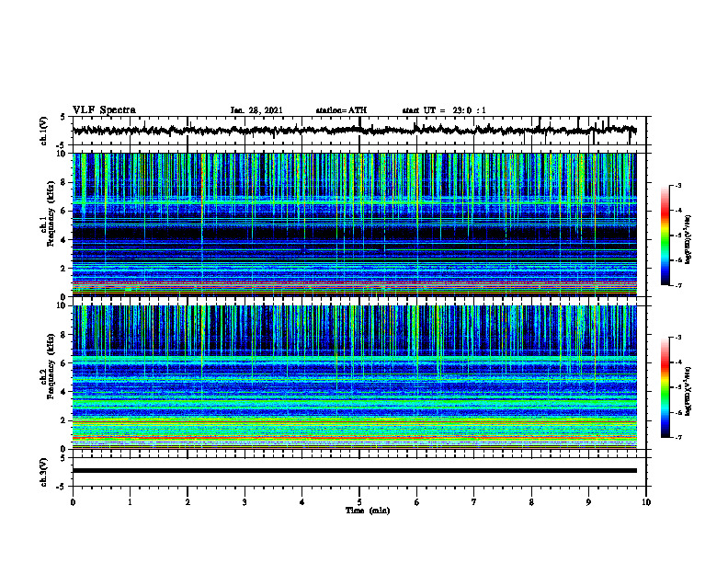Click the ch.2 color bar log(PSD) label

point(688,391)
